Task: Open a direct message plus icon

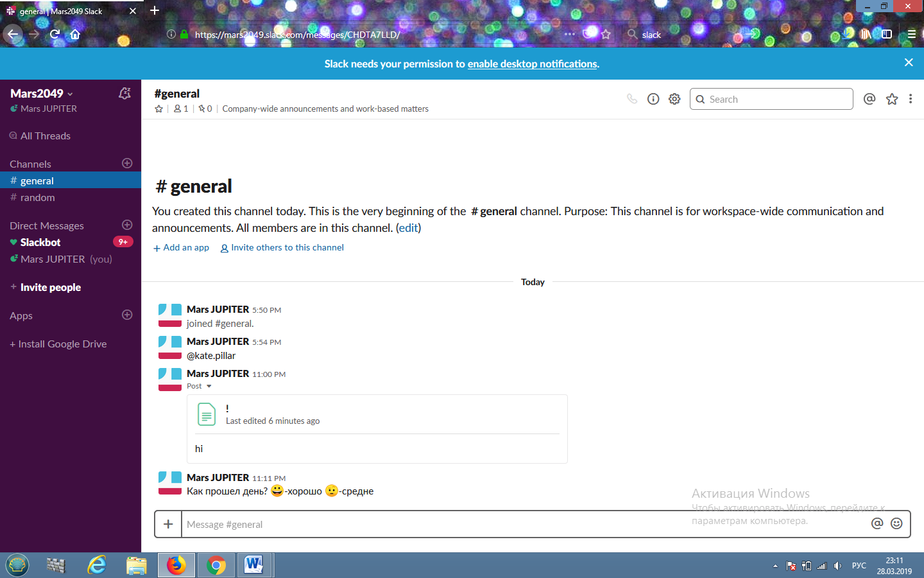Action: coord(127,225)
